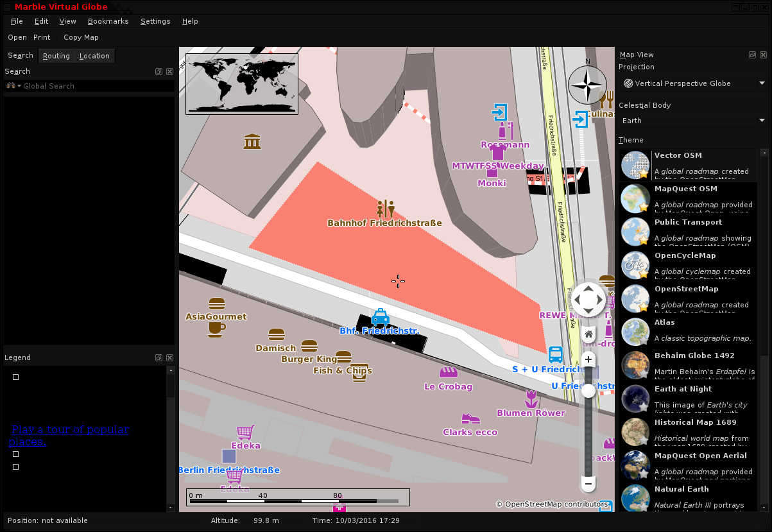Float the Legend panel
Screen dimensions: 772x532
coord(159,358)
